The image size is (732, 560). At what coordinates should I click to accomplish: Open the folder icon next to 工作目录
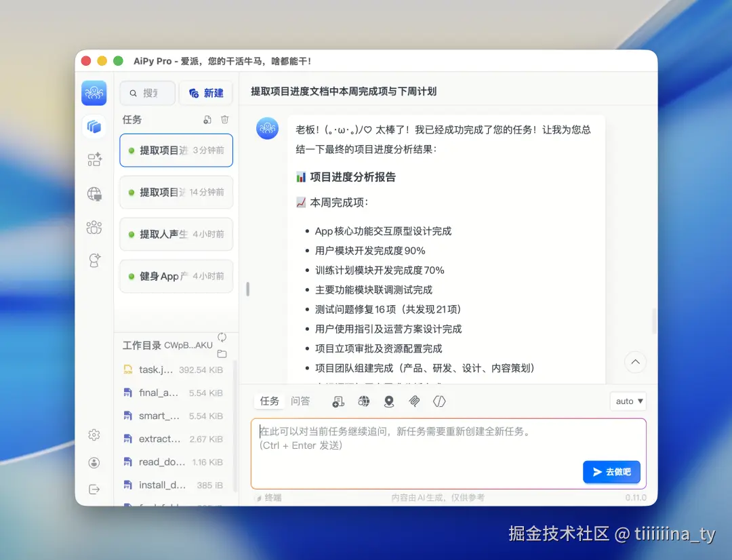click(x=222, y=353)
